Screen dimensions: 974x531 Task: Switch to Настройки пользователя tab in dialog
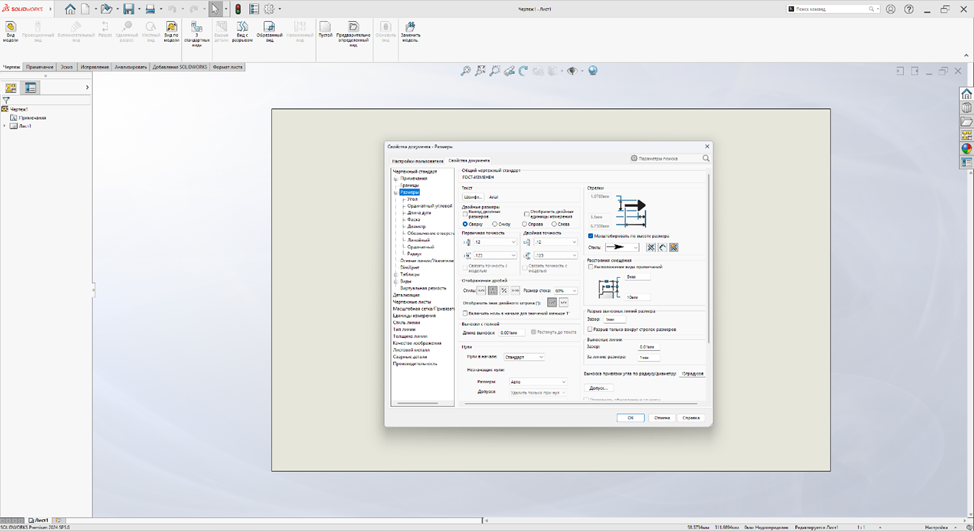(417, 161)
